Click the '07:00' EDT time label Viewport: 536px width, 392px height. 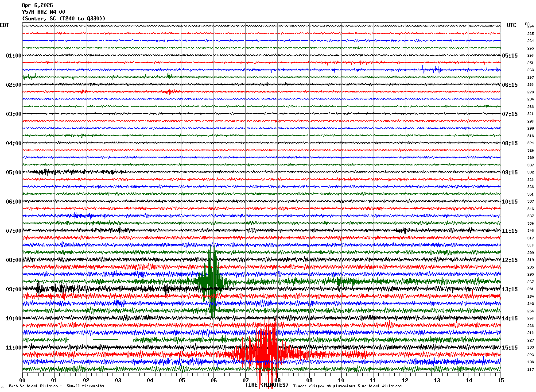click(x=14, y=231)
